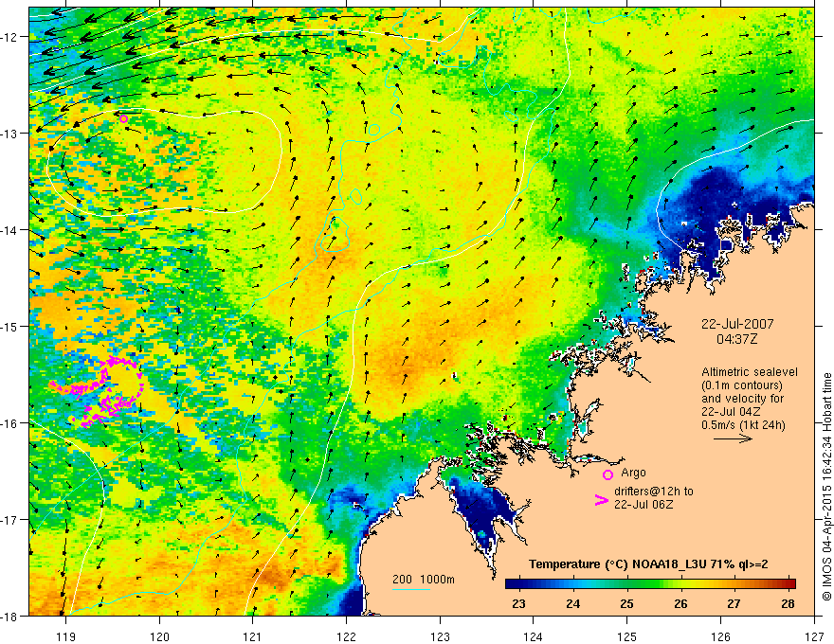This screenshot has width=834, height=644.
Task: Click the '0.5m/s (1kt 24h)' text
Action: point(743,425)
